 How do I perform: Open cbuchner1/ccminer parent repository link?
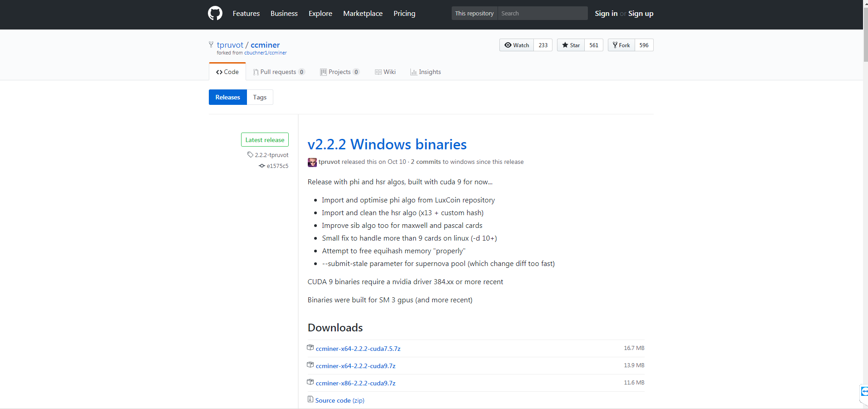pos(266,53)
